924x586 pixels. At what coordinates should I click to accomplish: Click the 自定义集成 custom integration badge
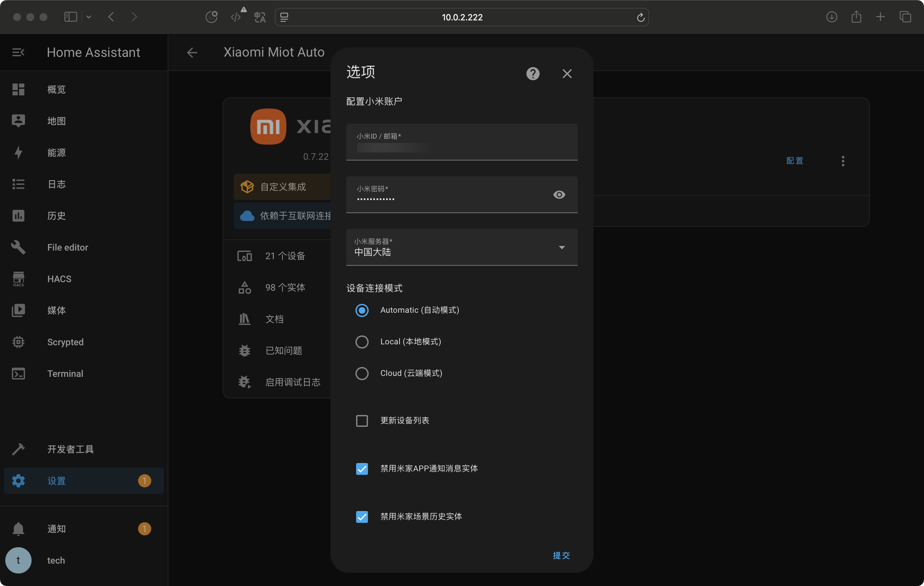click(x=282, y=186)
